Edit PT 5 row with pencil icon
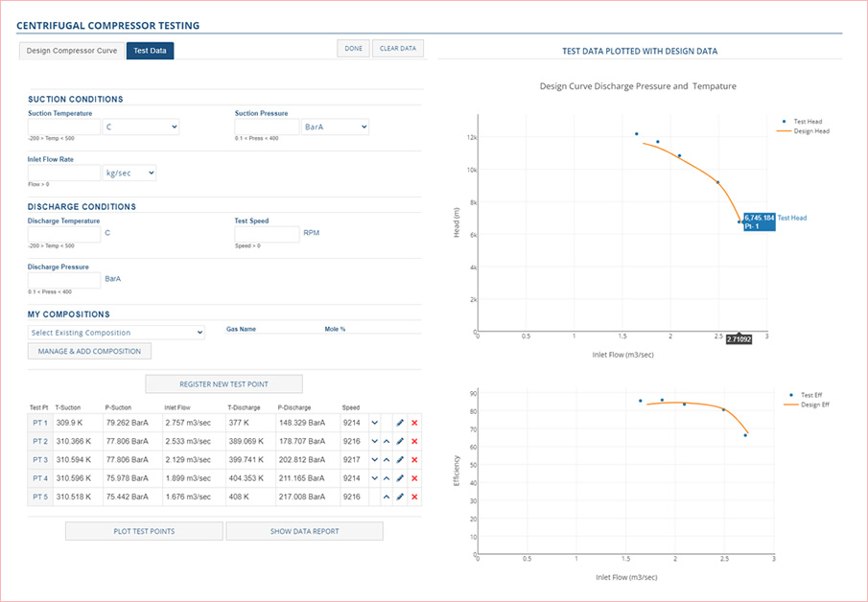Viewport: 868px width, 602px height. tap(400, 497)
